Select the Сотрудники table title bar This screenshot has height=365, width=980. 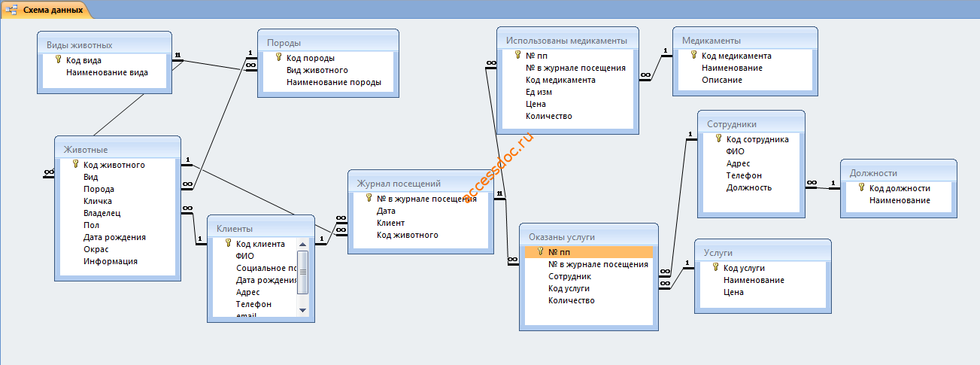(x=751, y=123)
